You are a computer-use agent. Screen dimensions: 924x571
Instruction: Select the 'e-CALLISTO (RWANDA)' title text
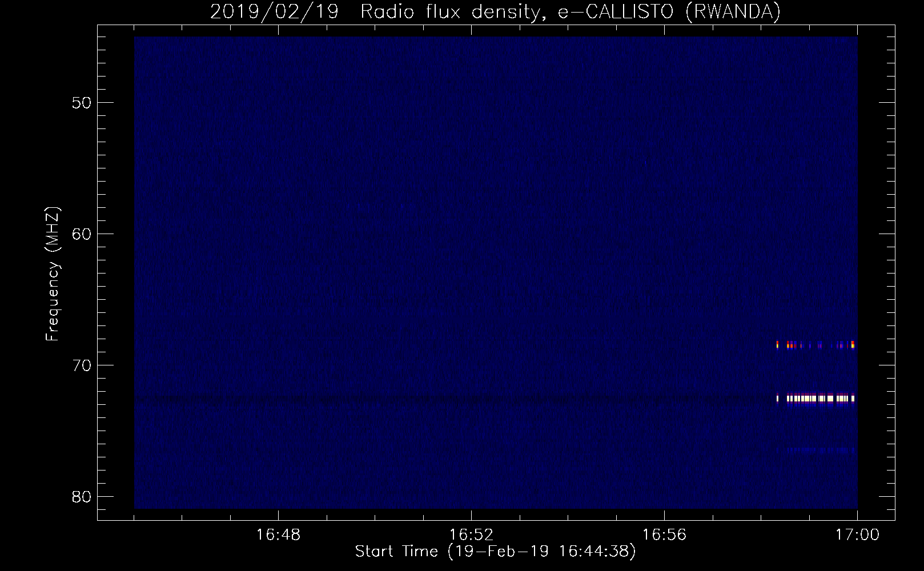669,12
